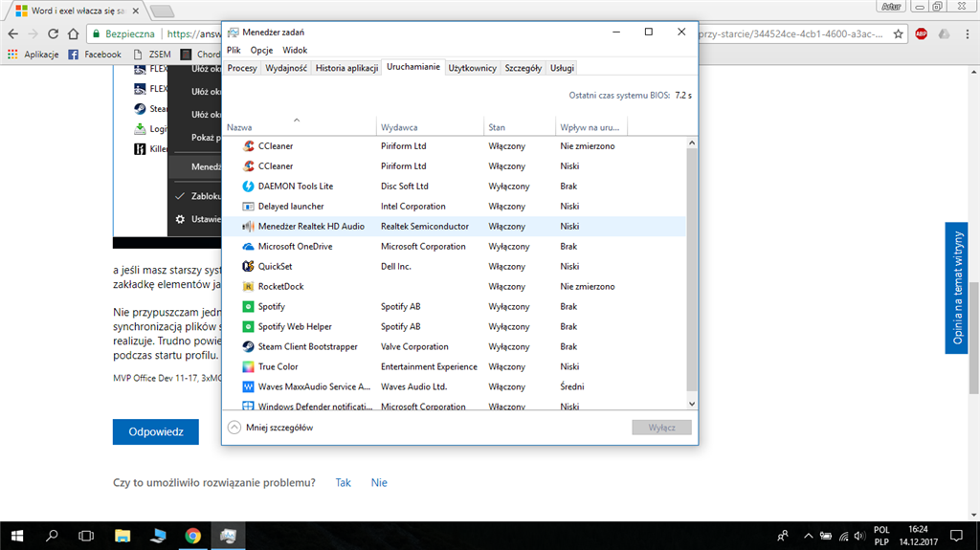The height and width of the screenshot is (550, 980).
Task: Open volume control in system tray
Action: pos(860,536)
